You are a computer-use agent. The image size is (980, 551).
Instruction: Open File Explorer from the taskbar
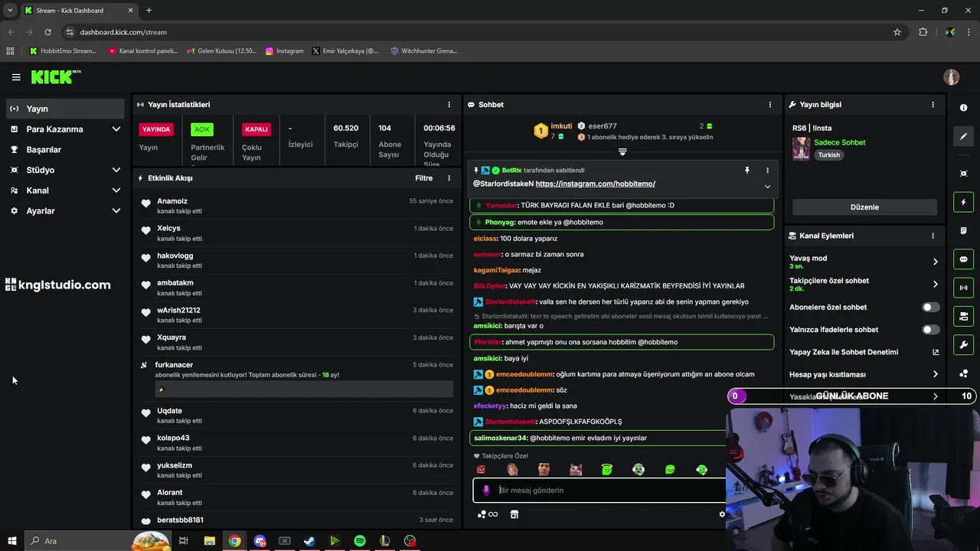(209, 541)
